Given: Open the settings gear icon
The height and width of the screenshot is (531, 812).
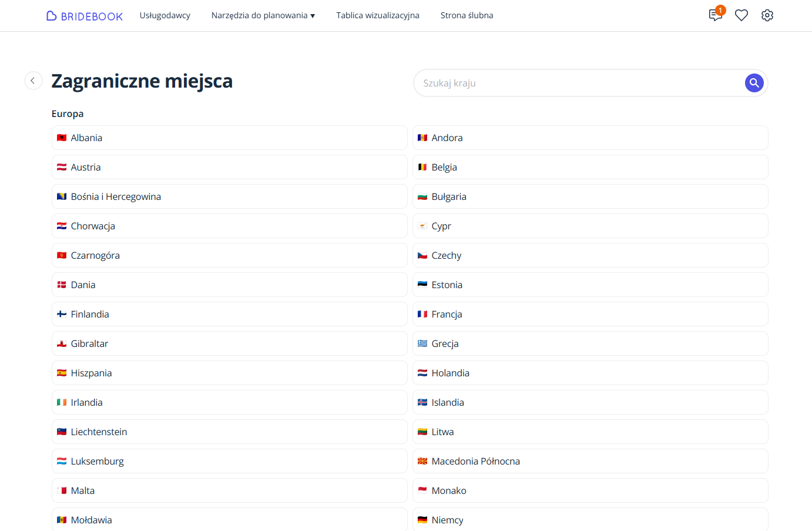Looking at the screenshot, I should (x=767, y=15).
